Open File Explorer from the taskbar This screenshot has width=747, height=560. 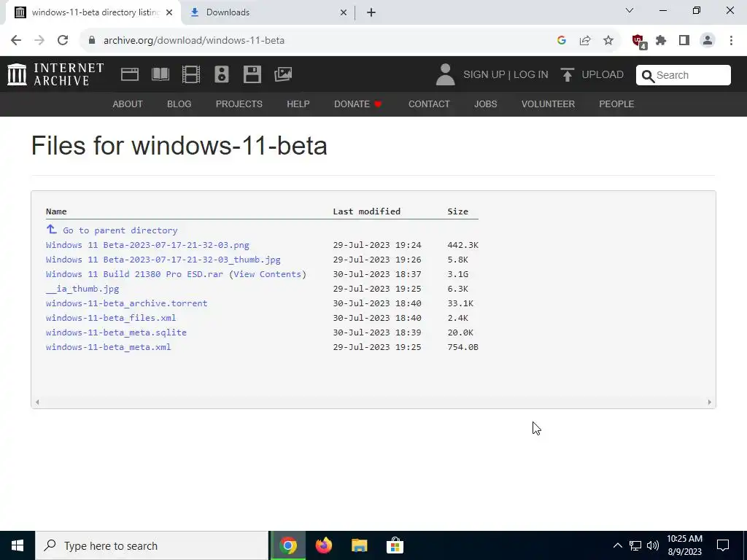[359, 545]
